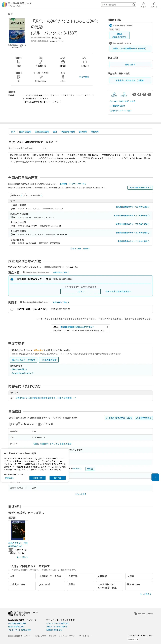Open 地域の図書館を設定する button
Viewport: 161px width, 644px height.
click(140, 187)
